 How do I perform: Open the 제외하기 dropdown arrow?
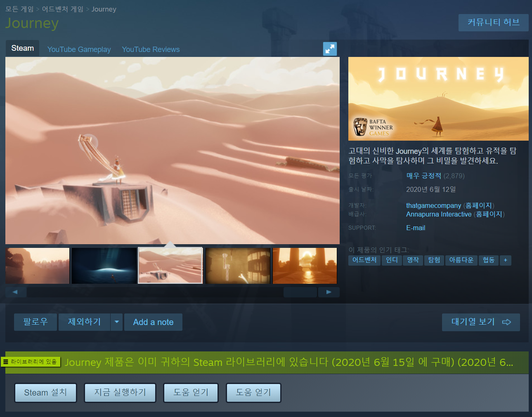tap(117, 322)
